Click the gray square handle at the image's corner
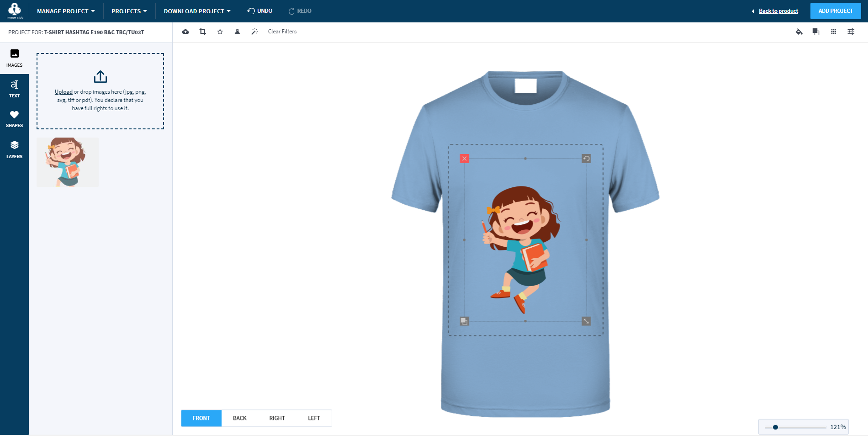868x436 pixels. (465, 321)
